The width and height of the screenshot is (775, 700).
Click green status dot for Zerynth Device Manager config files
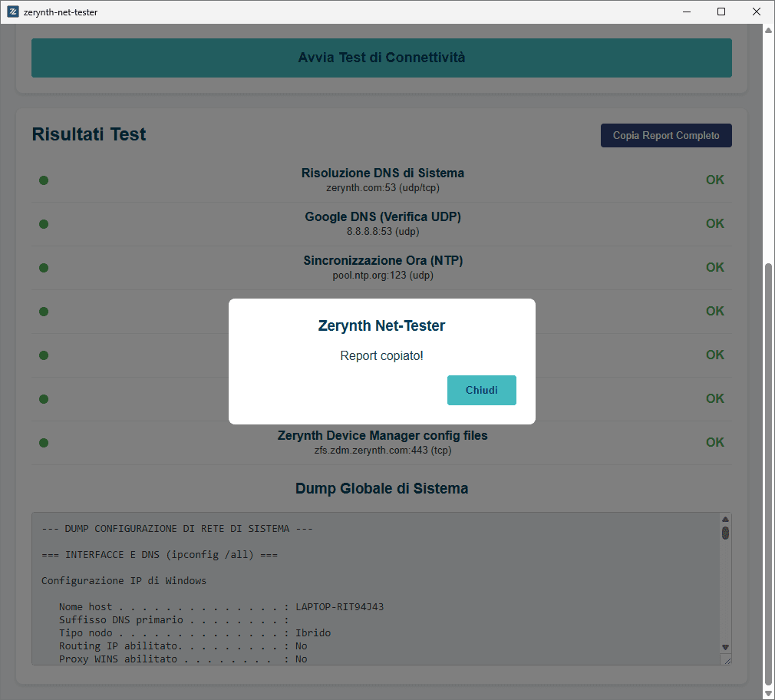coord(44,443)
